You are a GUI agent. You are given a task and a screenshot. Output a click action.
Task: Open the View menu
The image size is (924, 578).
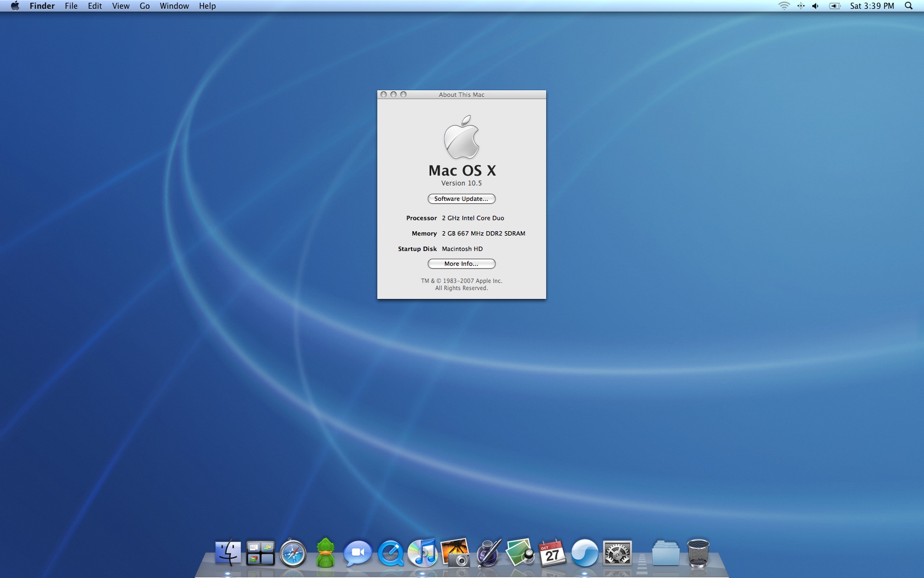[121, 6]
